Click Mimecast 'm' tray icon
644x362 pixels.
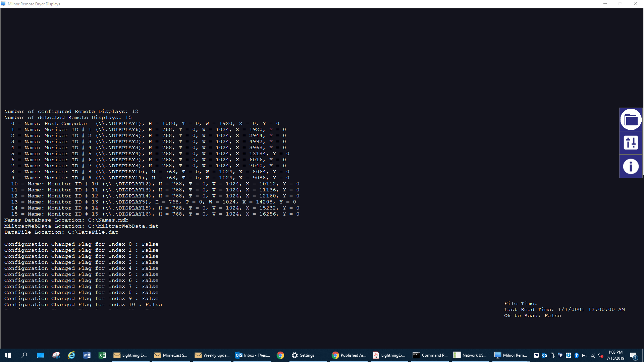tap(536, 355)
